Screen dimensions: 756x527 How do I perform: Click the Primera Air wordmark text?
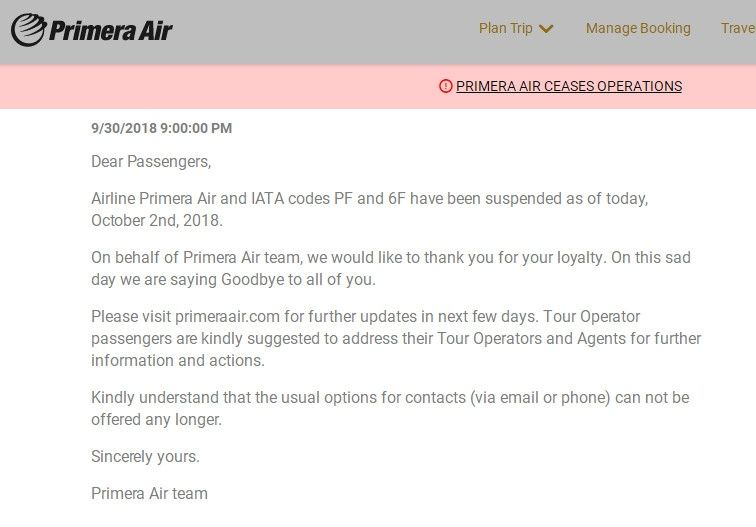[110, 31]
